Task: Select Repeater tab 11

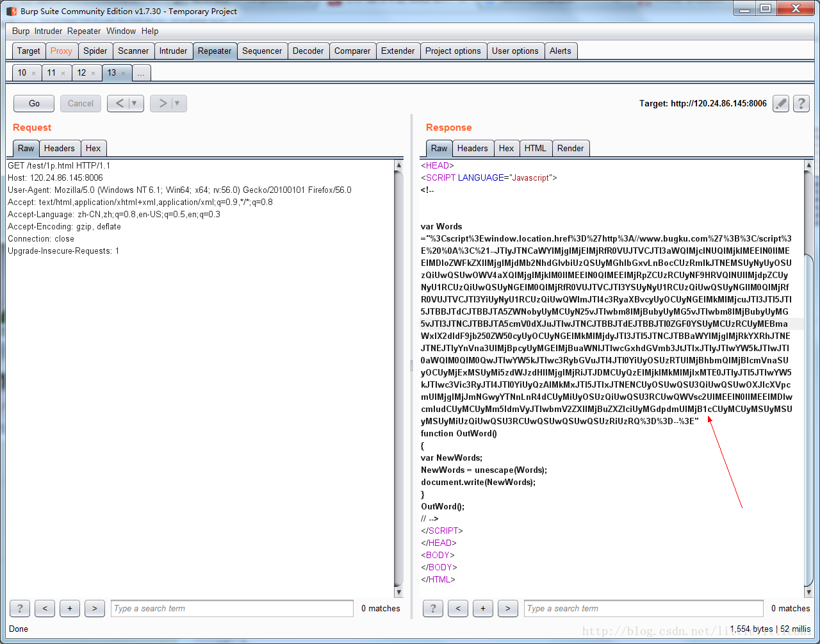Action: (x=51, y=73)
